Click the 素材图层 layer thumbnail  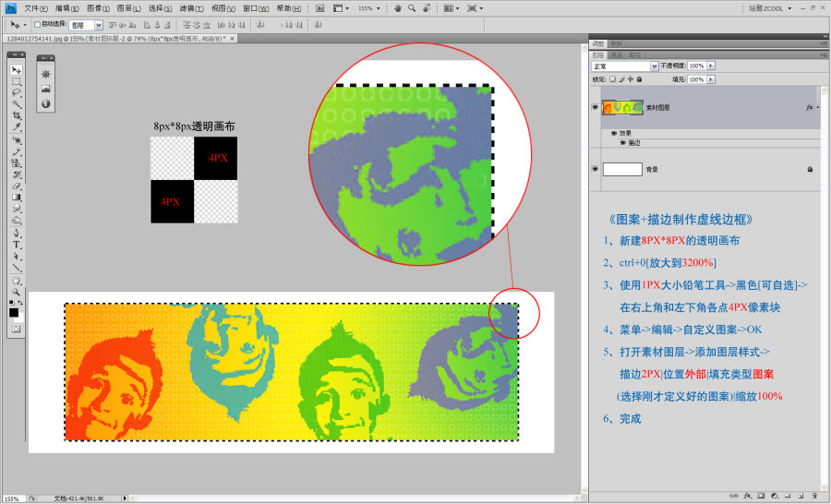pyautogui.click(x=622, y=107)
